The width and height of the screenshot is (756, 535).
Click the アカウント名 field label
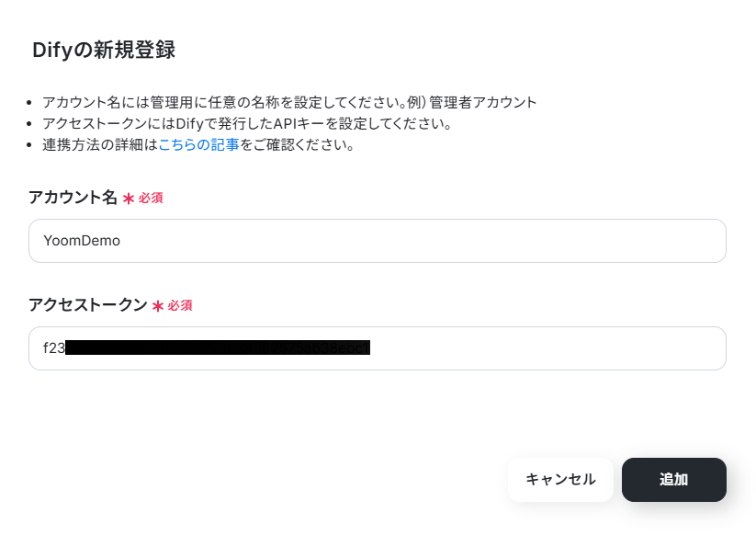73,198
